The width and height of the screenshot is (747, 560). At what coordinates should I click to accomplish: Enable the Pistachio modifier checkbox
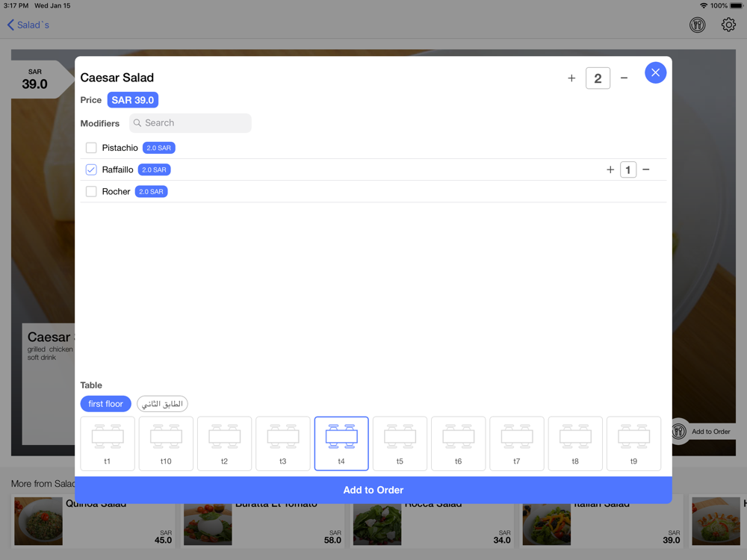(x=91, y=148)
